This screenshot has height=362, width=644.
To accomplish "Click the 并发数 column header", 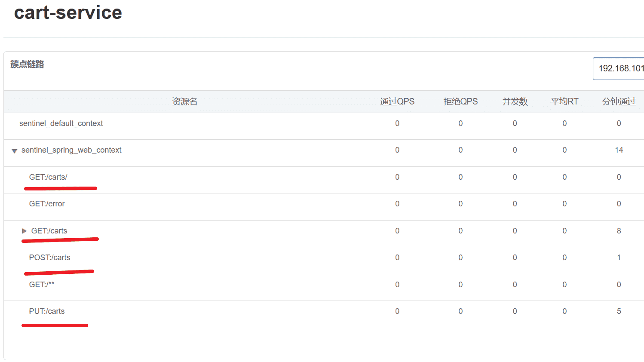I will coord(515,101).
